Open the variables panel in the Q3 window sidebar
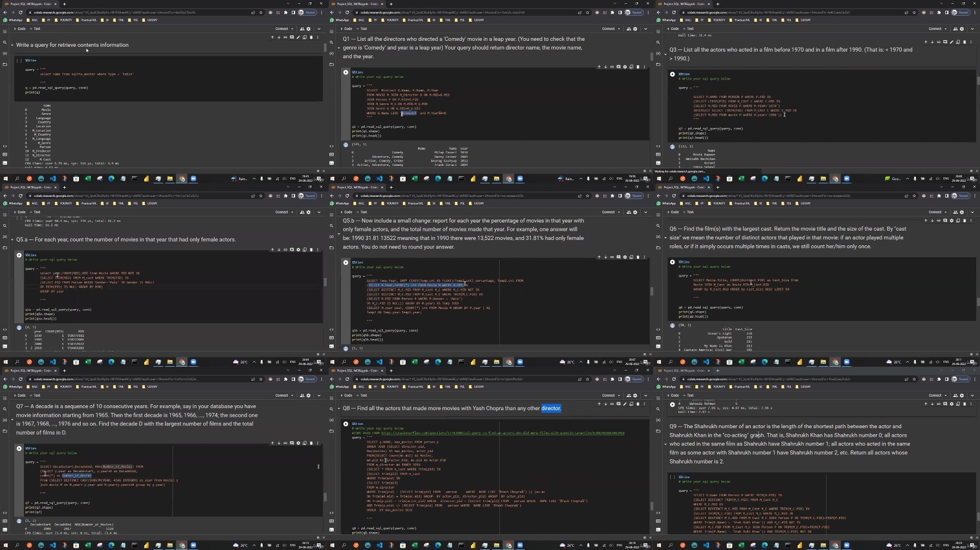This screenshot has height=550, width=980. click(x=658, y=53)
